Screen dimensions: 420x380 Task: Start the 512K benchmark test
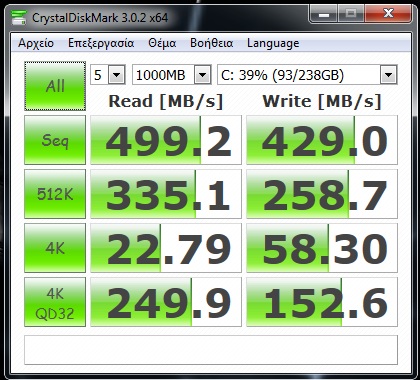pyautogui.click(x=55, y=194)
